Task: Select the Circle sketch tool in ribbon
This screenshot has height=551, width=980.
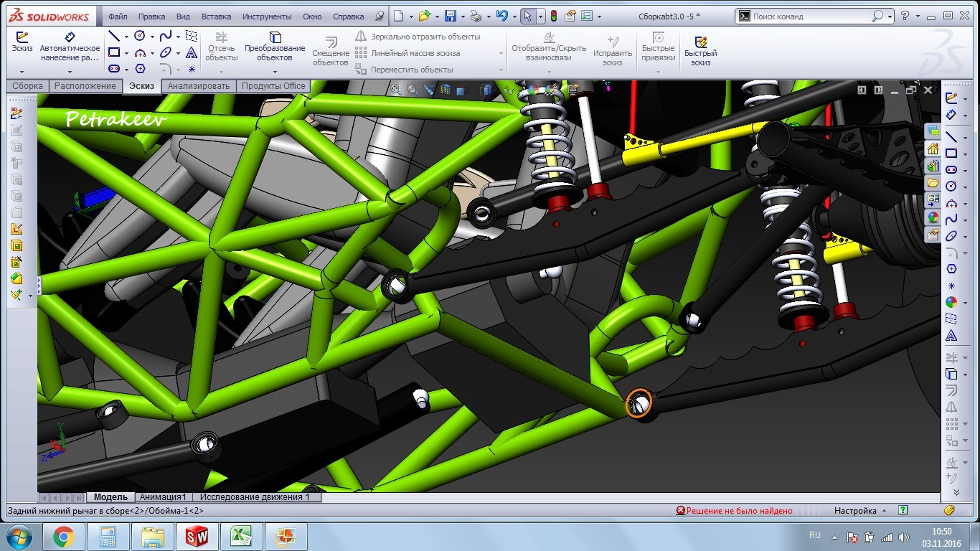Action: (x=140, y=36)
